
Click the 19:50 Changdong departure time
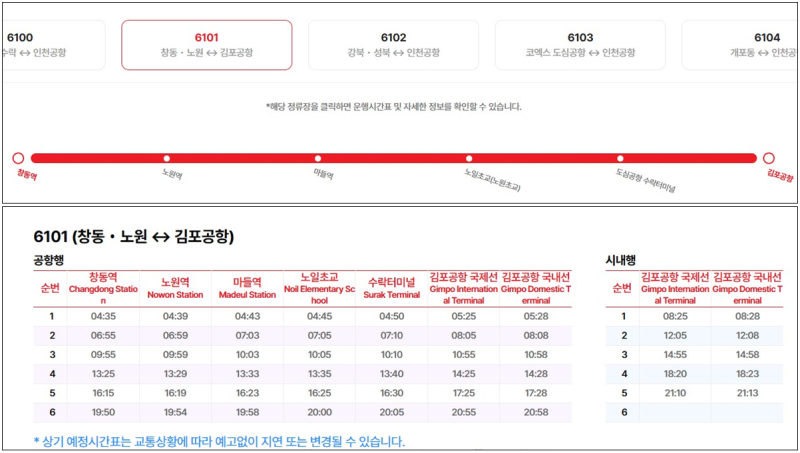pos(103,412)
